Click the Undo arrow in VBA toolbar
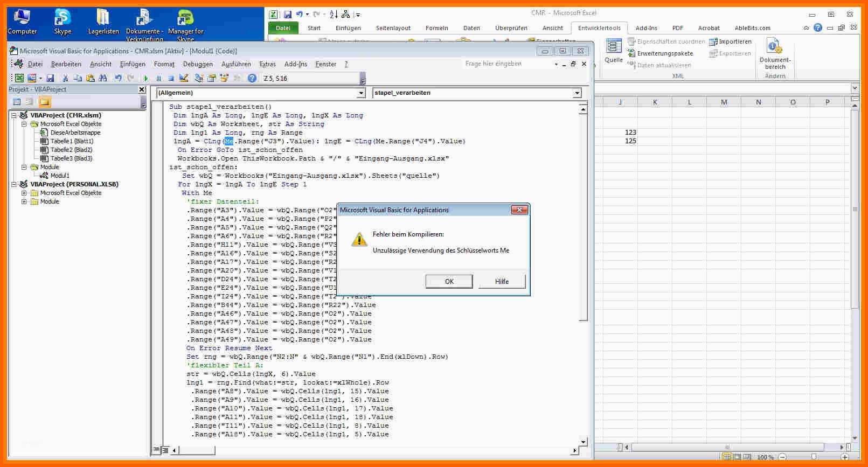The width and height of the screenshot is (868, 467). point(118,79)
